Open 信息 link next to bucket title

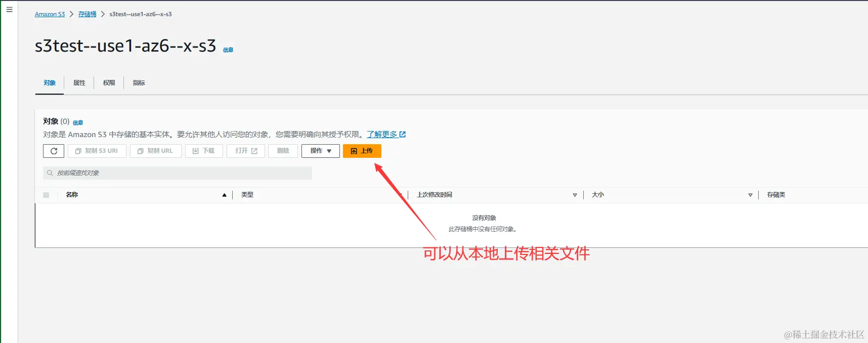click(x=228, y=50)
